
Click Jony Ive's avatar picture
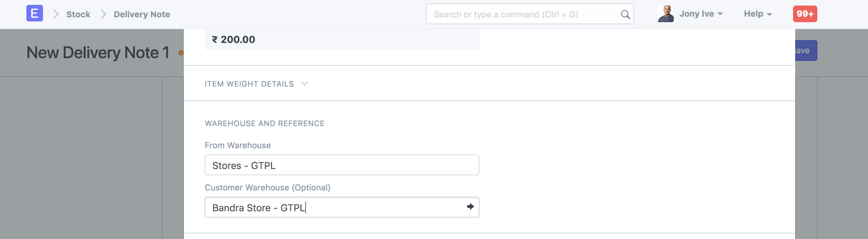(665, 14)
